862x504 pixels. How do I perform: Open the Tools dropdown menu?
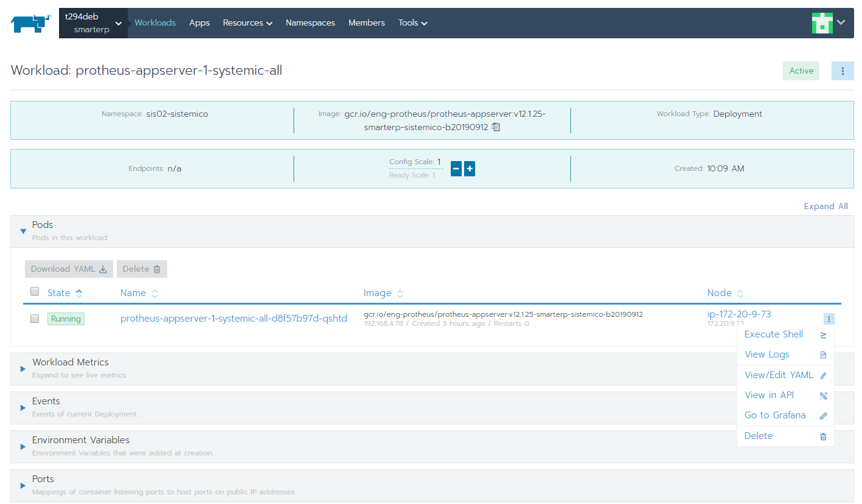tap(412, 23)
